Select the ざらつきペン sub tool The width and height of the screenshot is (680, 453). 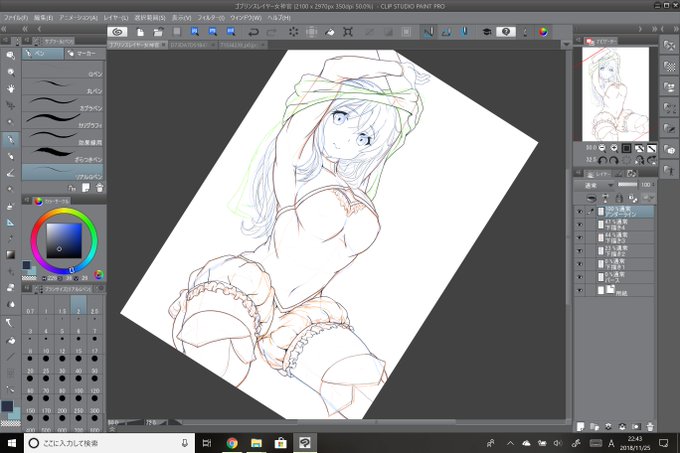62,155
